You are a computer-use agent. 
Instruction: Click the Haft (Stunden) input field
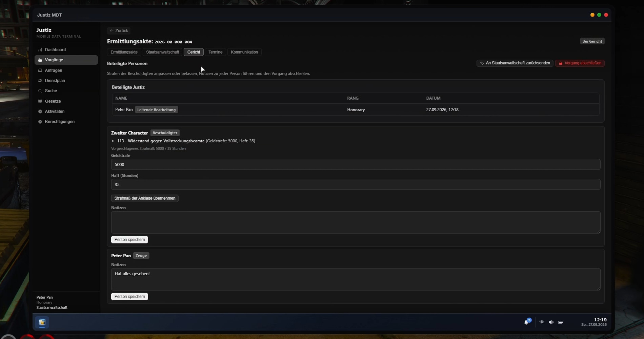tap(356, 184)
